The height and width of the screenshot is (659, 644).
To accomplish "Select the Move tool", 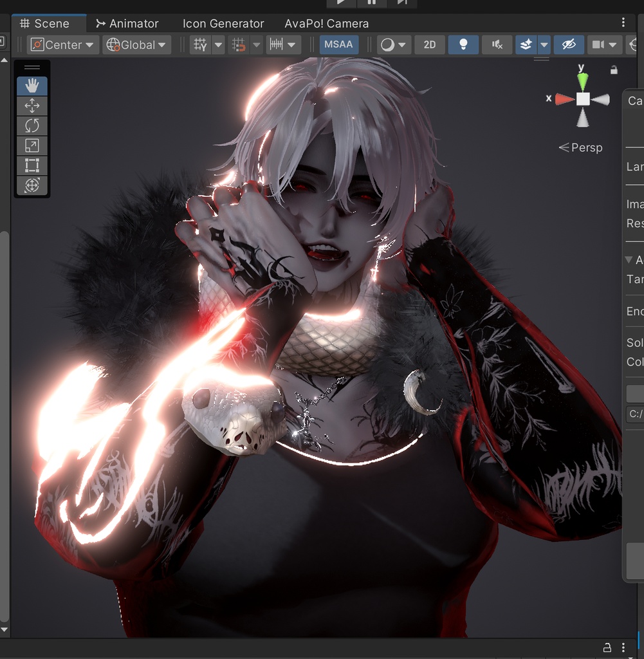I will (x=32, y=106).
